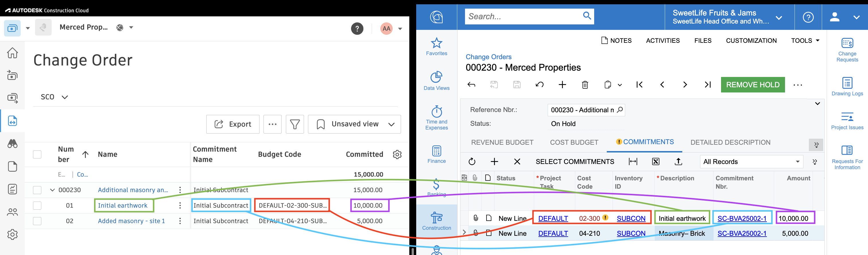
Task: Open the Change Orders breadcrumb link
Action: (488, 57)
